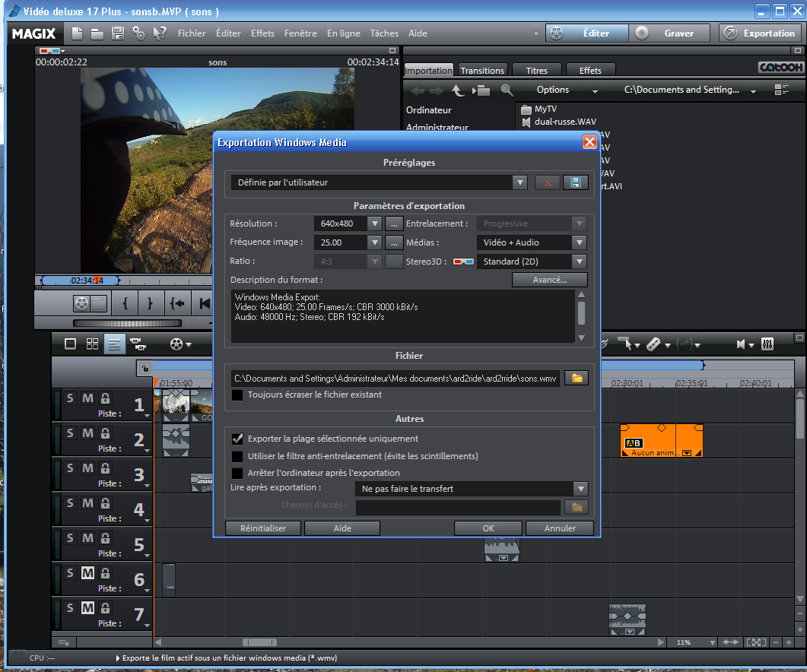Mute track 2 with the M button
This screenshot has height=672, width=807.
(88, 433)
